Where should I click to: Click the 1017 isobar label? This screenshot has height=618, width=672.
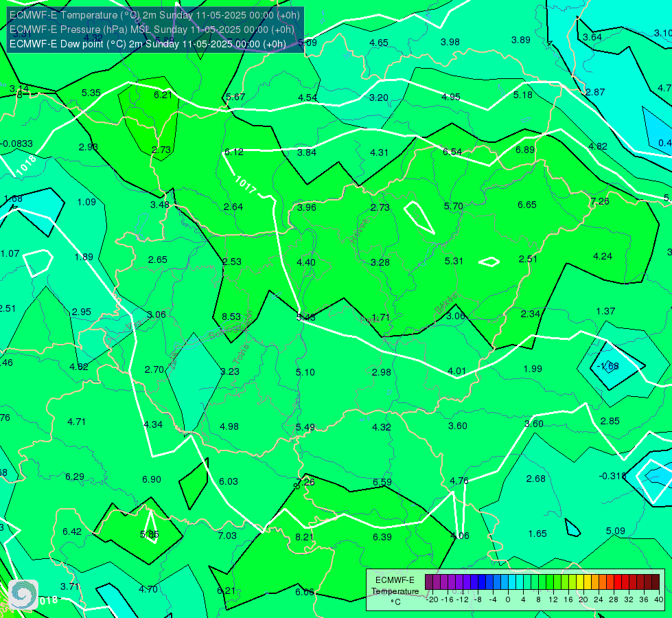(x=246, y=184)
